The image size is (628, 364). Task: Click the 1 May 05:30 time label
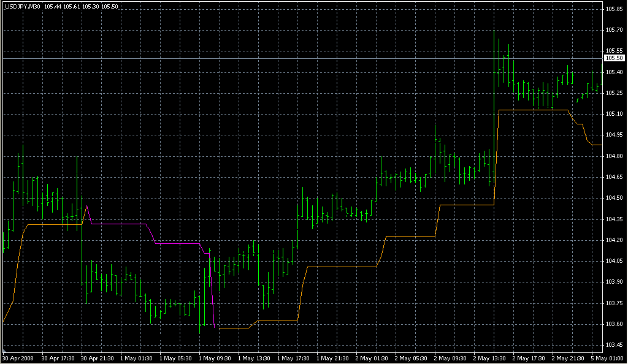point(175,358)
